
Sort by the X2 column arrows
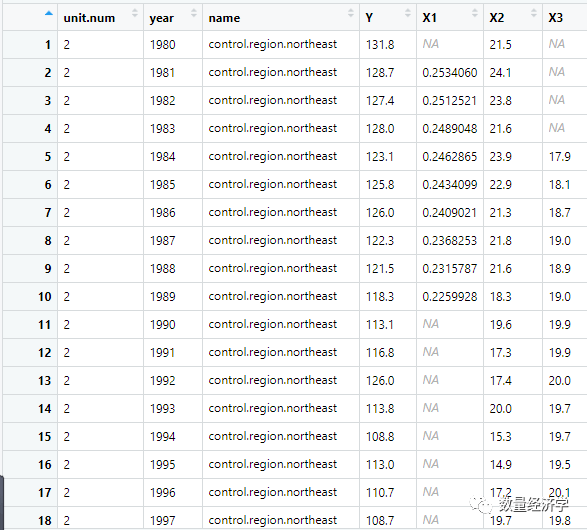coord(534,13)
